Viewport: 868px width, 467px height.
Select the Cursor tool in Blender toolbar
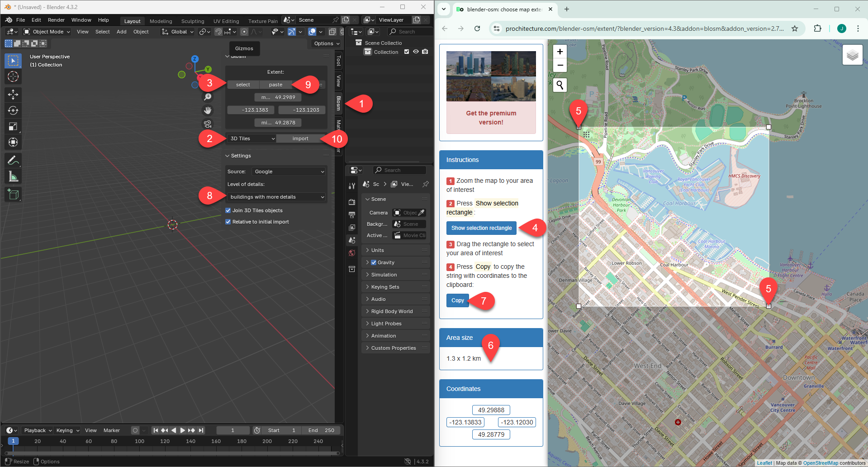coord(13,76)
